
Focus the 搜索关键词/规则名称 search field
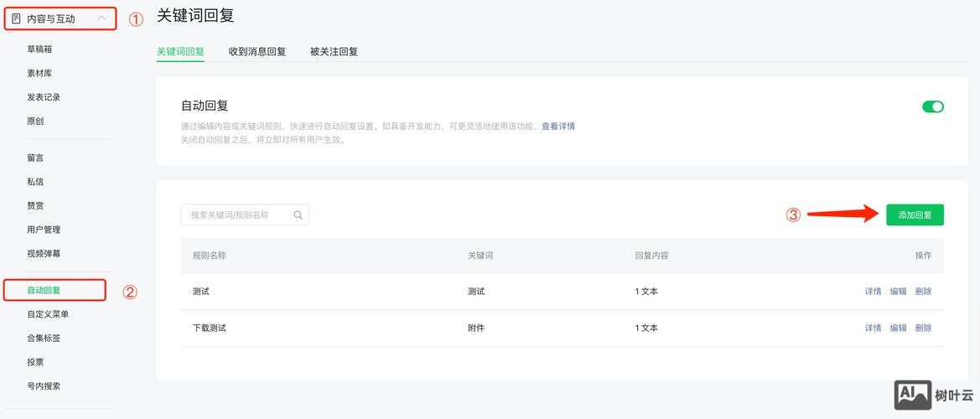tap(245, 215)
